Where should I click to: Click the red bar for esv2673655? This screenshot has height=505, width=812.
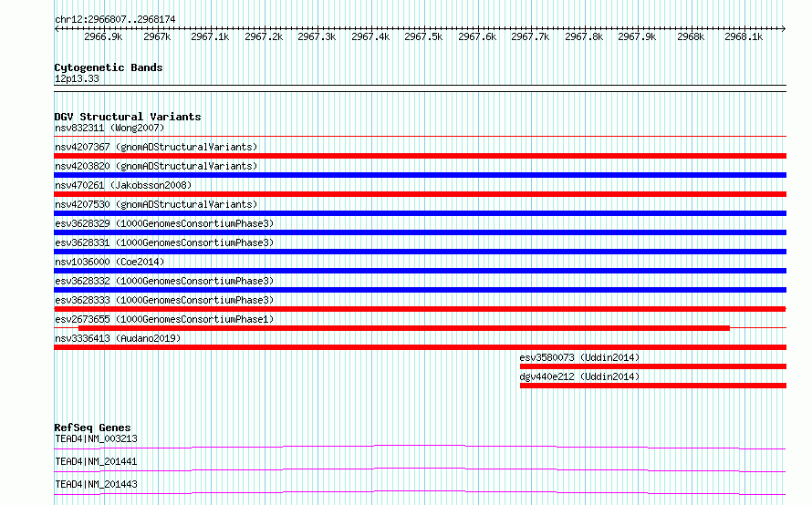pyautogui.click(x=404, y=328)
